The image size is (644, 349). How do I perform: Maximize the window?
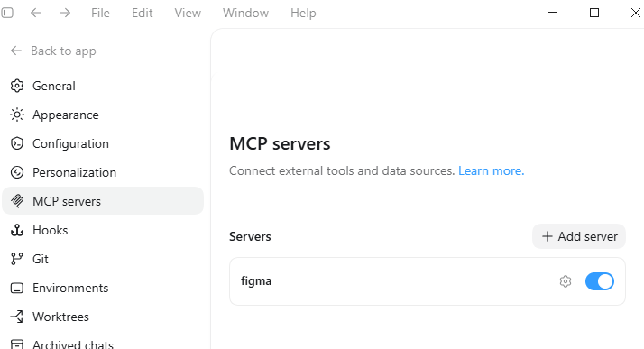(x=594, y=13)
